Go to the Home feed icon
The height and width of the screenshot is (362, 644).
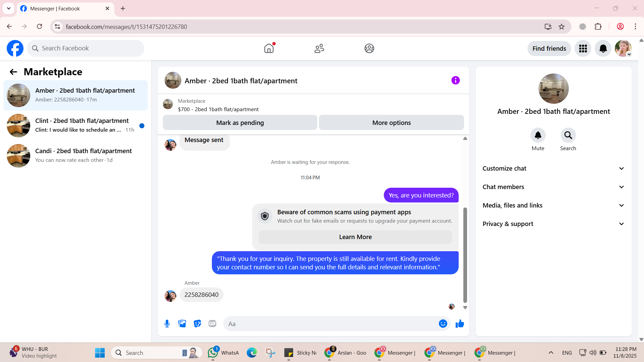269,48
